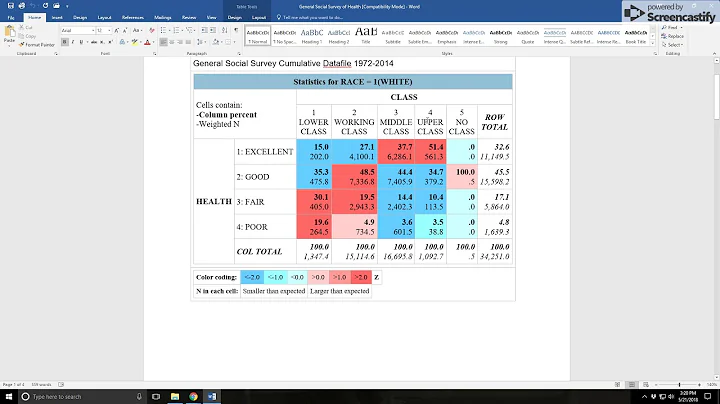Click the Open folder icon in quick access toolbar
This screenshot has width=720, height=404.
coord(56,6)
